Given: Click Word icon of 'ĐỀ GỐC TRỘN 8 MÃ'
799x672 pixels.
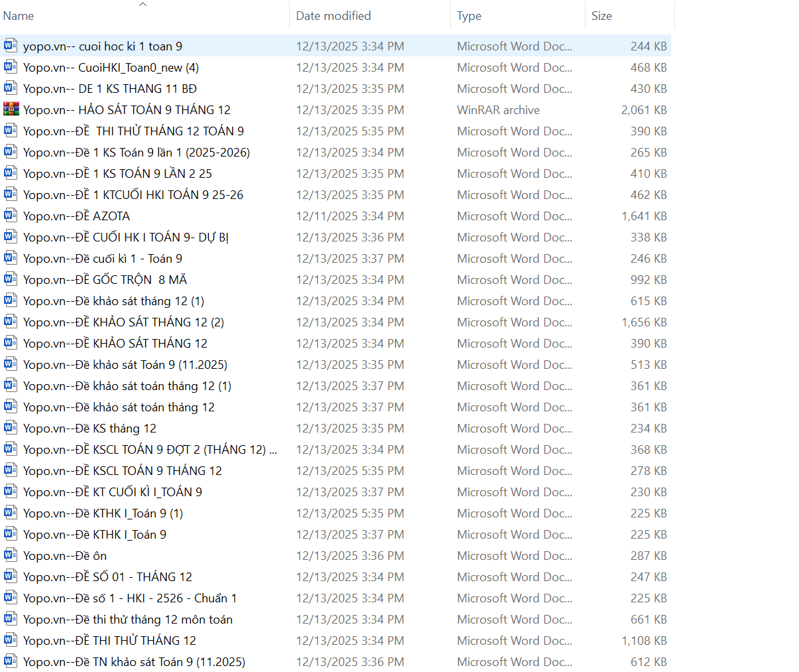Looking at the screenshot, I should [11, 279].
